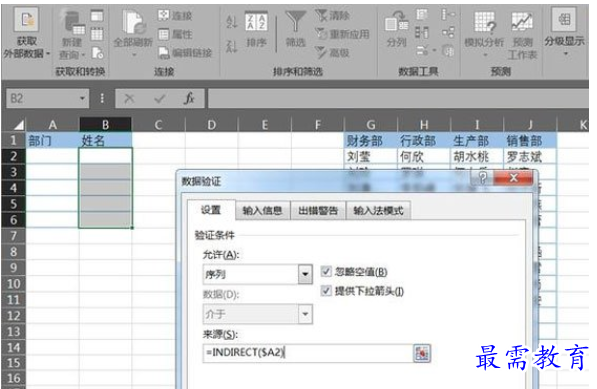Open Get External Data menu
597x389 pixels.
tap(26, 34)
